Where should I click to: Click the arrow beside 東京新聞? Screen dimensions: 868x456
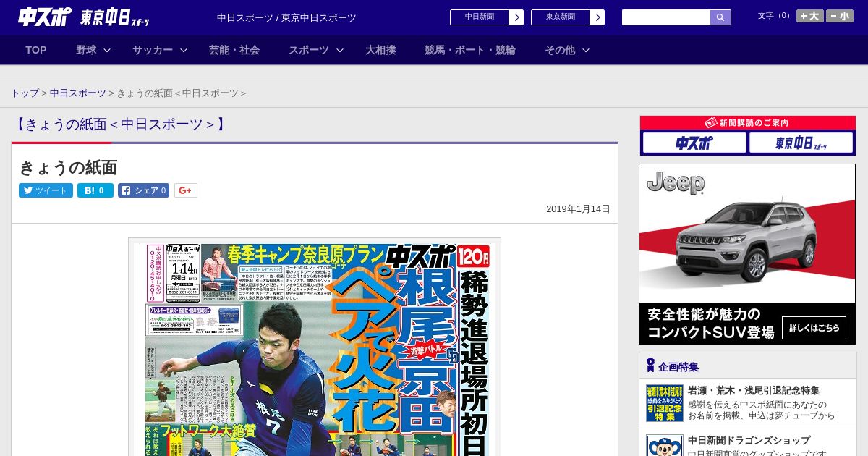pos(597,17)
